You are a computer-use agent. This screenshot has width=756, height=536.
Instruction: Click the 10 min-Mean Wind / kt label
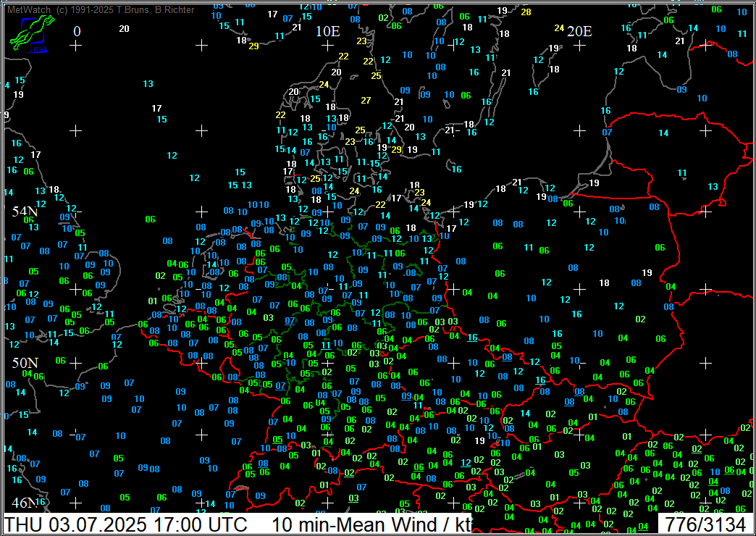click(x=371, y=524)
